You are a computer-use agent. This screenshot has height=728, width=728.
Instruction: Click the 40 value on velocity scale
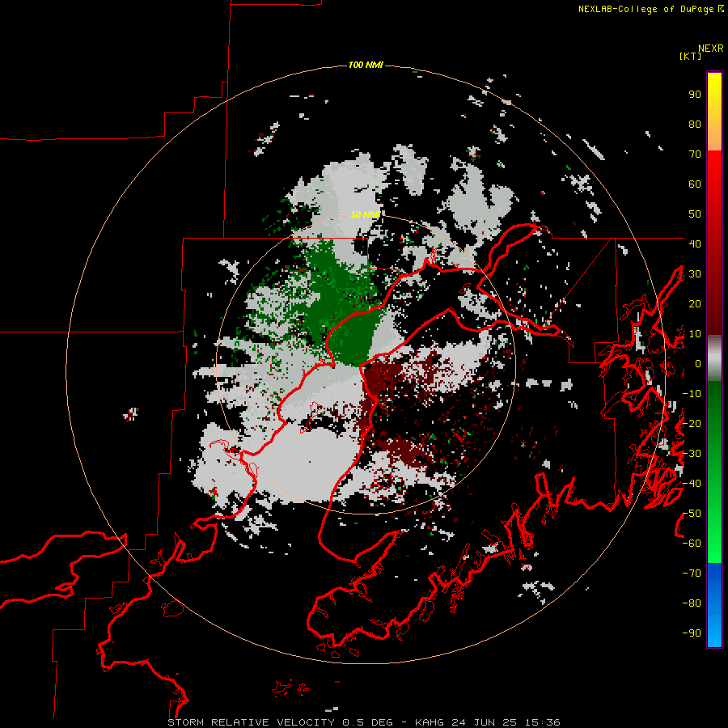click(695, 243)
